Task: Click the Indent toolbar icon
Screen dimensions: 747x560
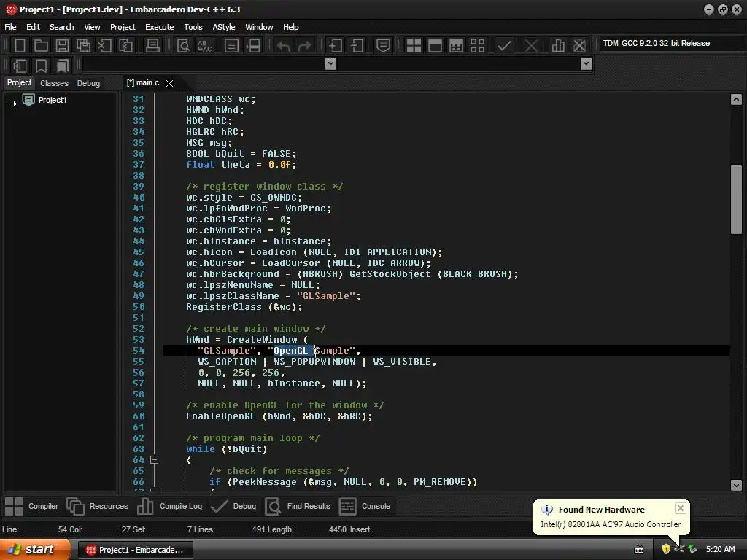Action: point(336,46)
